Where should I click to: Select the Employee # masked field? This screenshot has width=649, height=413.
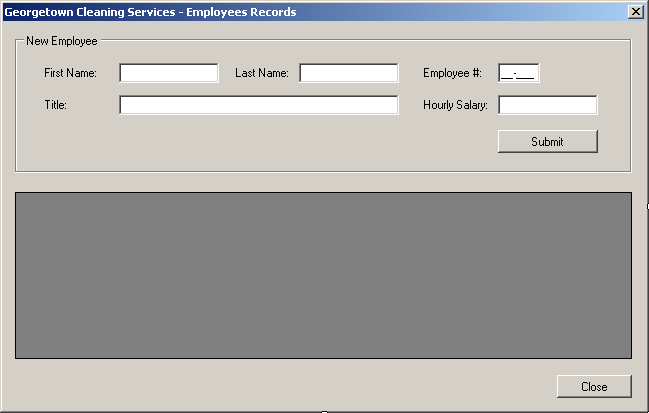coord(519,73)
